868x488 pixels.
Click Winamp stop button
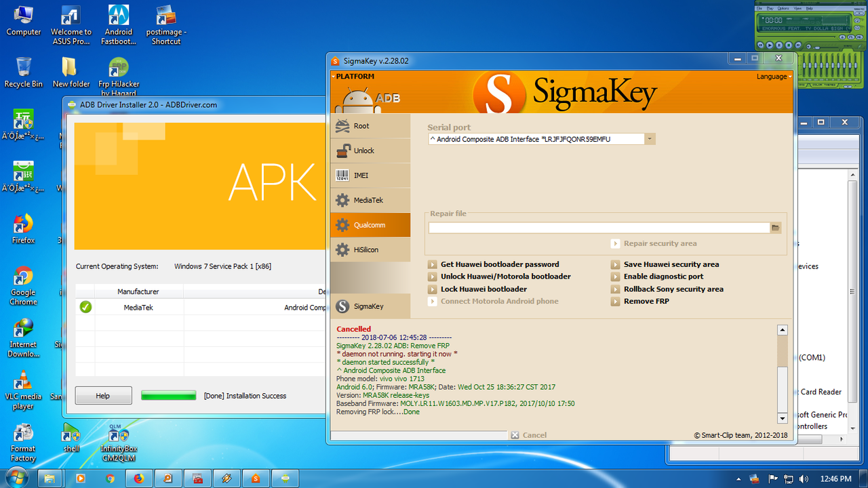pyautogui.click(x=789, y=45)
